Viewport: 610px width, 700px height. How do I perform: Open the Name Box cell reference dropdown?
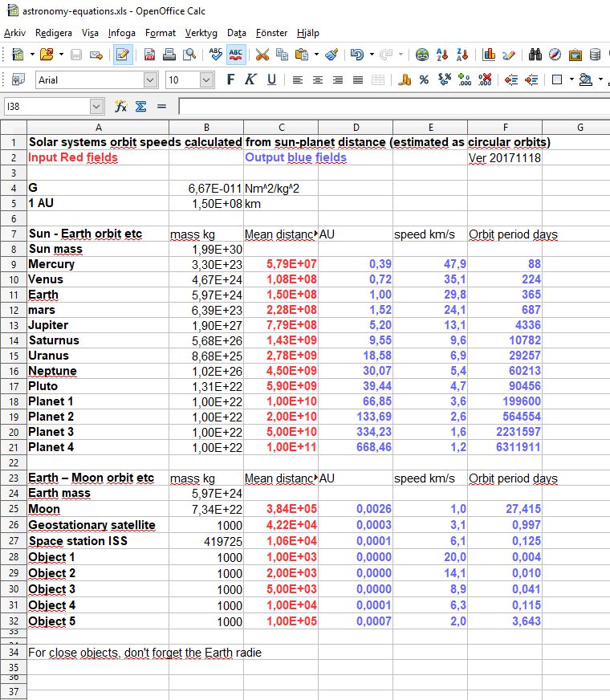pos(96,106)
